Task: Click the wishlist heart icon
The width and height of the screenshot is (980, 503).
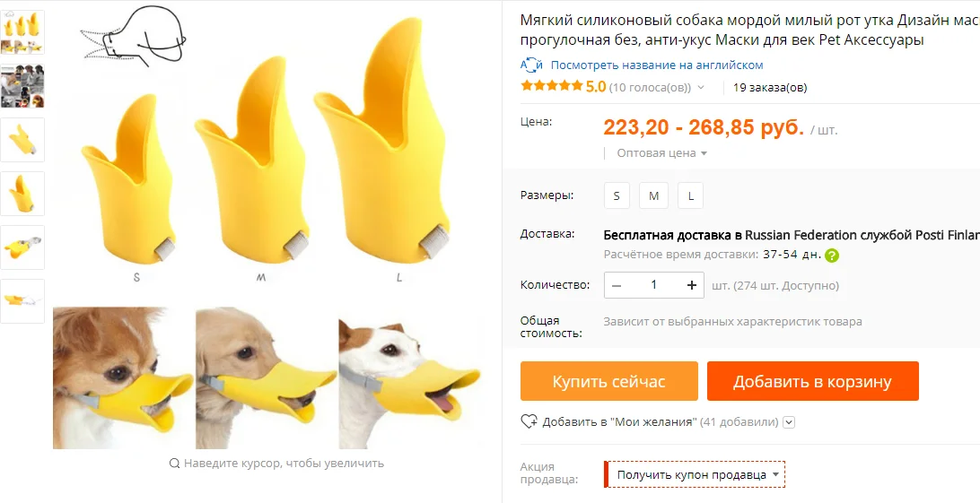Action: [529, 421]
